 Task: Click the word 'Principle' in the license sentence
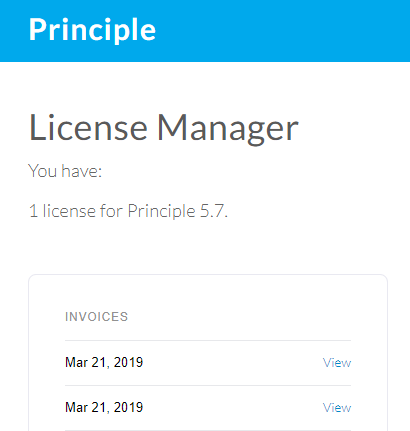[162, 211]
